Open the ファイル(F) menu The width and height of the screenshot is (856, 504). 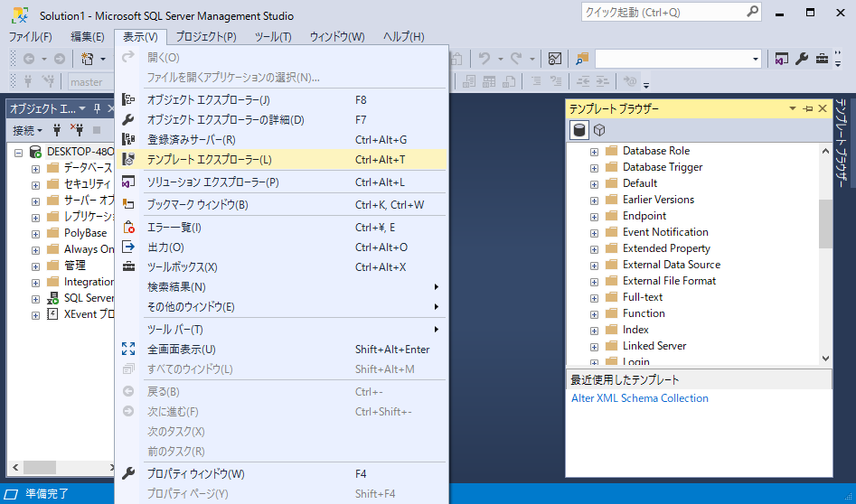[x=31, y=36]
